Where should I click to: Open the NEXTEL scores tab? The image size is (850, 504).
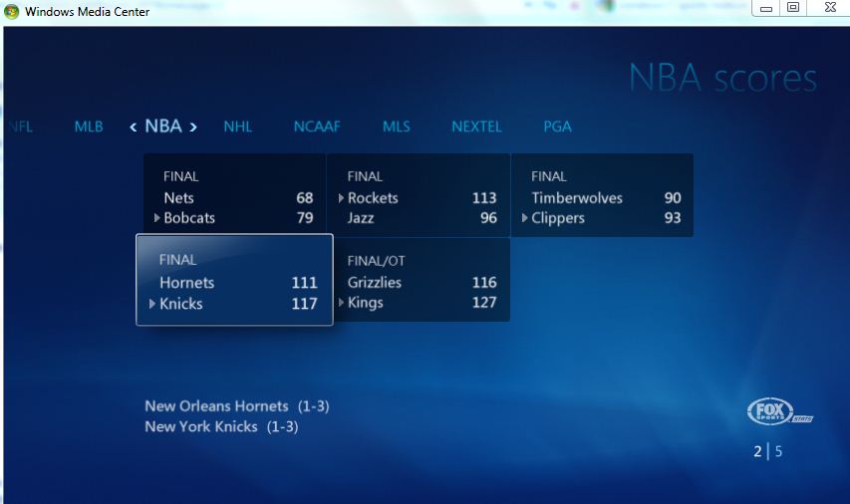click(x=476, y=126)
